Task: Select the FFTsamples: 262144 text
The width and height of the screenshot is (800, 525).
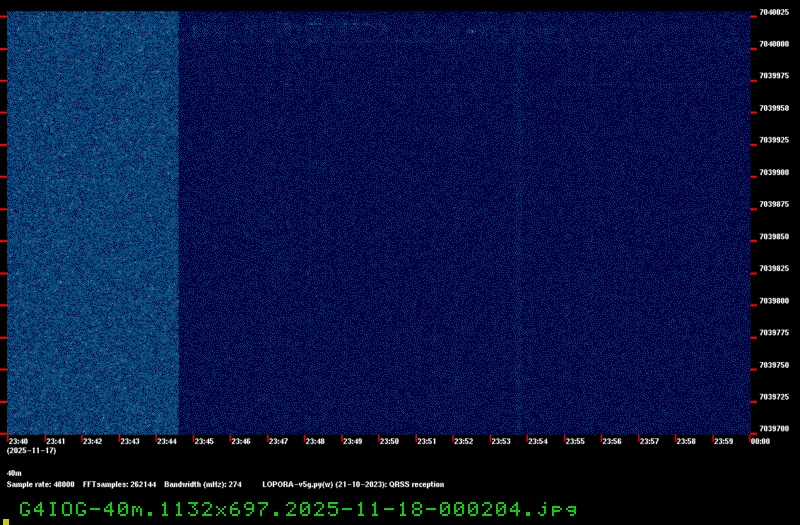Action: (x=119, y=484)
